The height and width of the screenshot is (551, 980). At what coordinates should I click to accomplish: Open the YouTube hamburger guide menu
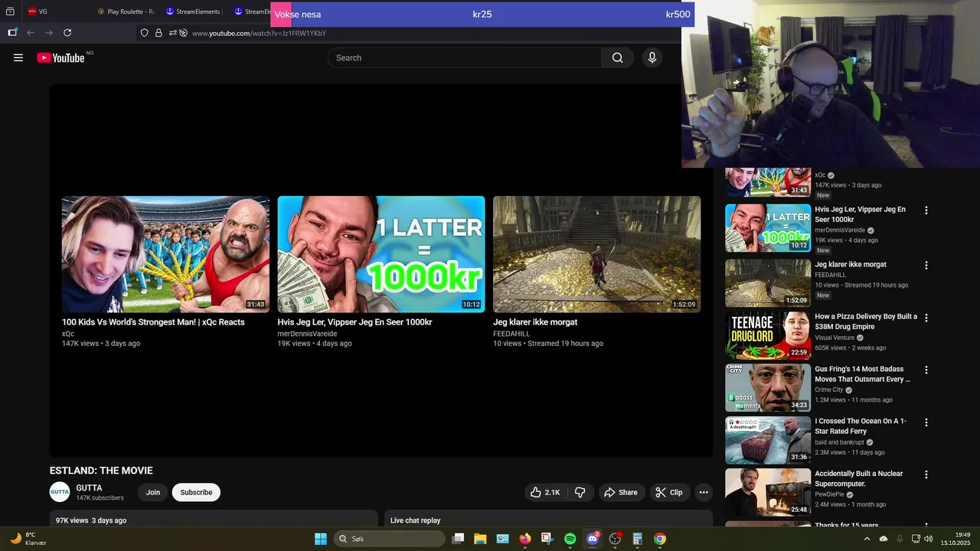tap(18, 57)
